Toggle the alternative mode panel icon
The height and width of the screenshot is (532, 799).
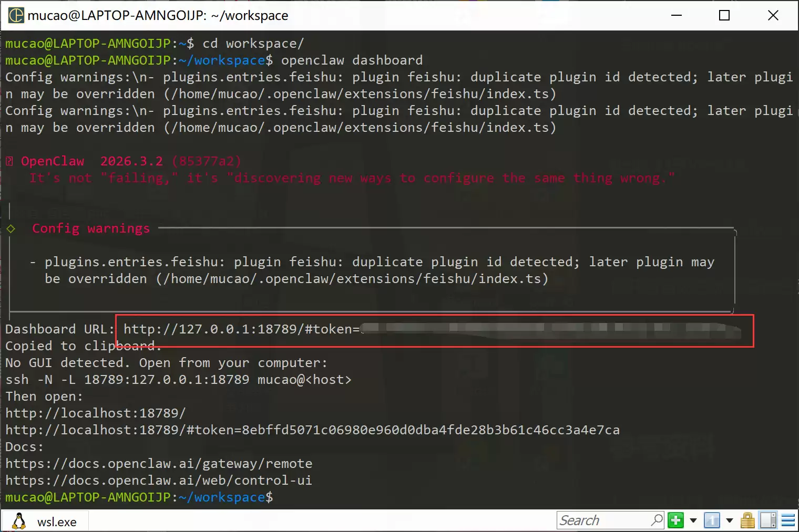768,520
